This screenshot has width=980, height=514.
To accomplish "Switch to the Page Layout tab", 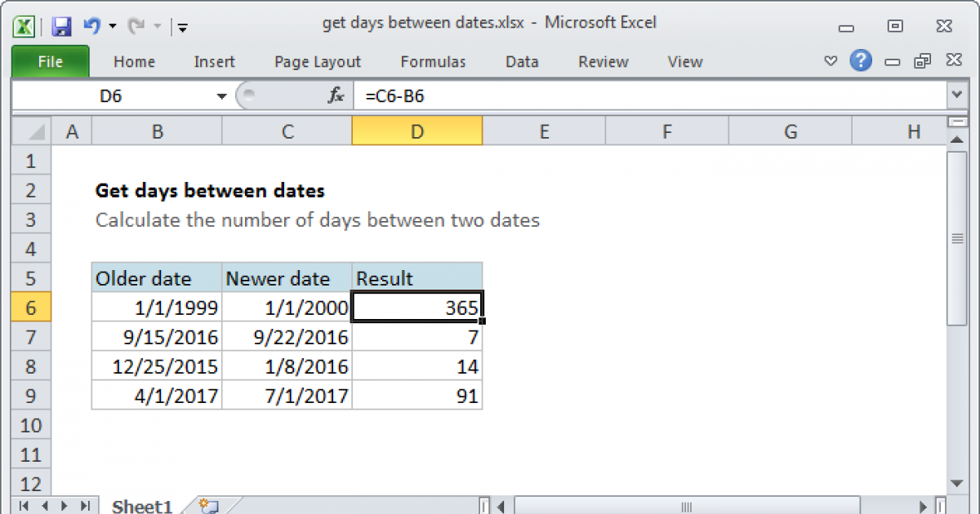I will point(317,62).
